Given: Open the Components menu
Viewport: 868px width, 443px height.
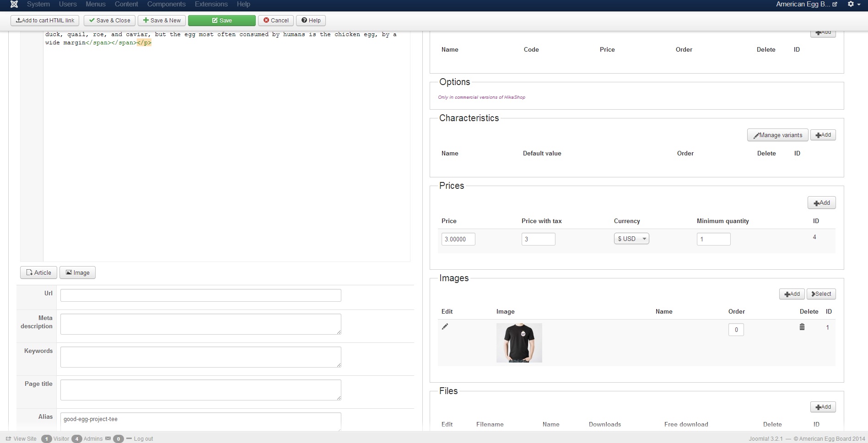Looking at the screenshot, I should click(167, 4).
